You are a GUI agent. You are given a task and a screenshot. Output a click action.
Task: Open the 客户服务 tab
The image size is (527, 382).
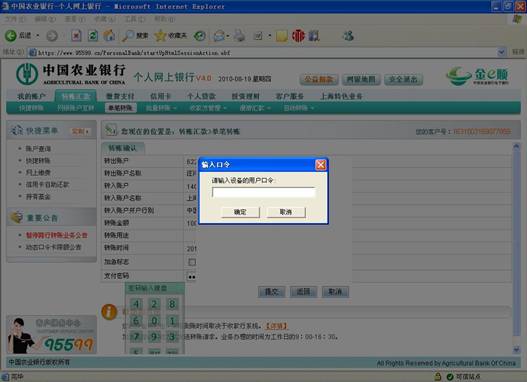[290, 96]
